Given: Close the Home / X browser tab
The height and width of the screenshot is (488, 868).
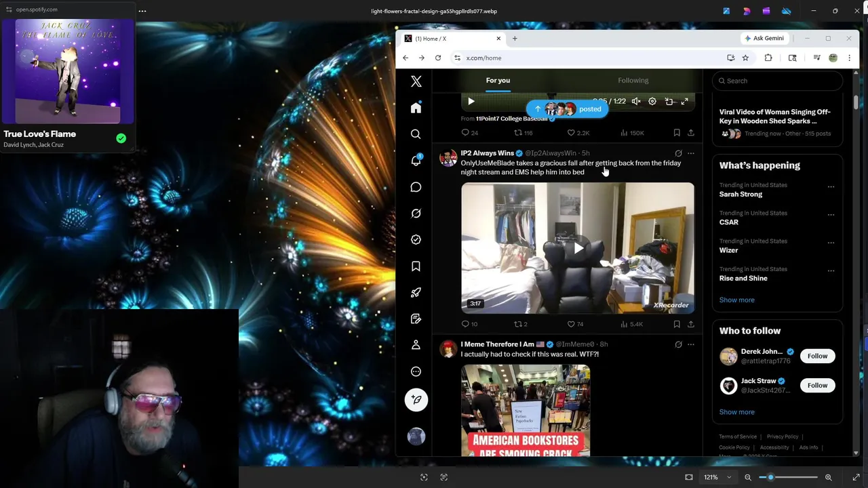Looking at the screenshot, I should (x=498, y=39).
